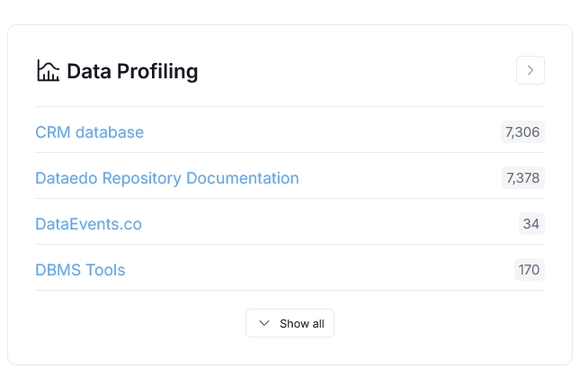The image size is (588, 387).
Task: Click the Data Profiling chart icon
Action: pyautogui.click(x=48, y=70)
